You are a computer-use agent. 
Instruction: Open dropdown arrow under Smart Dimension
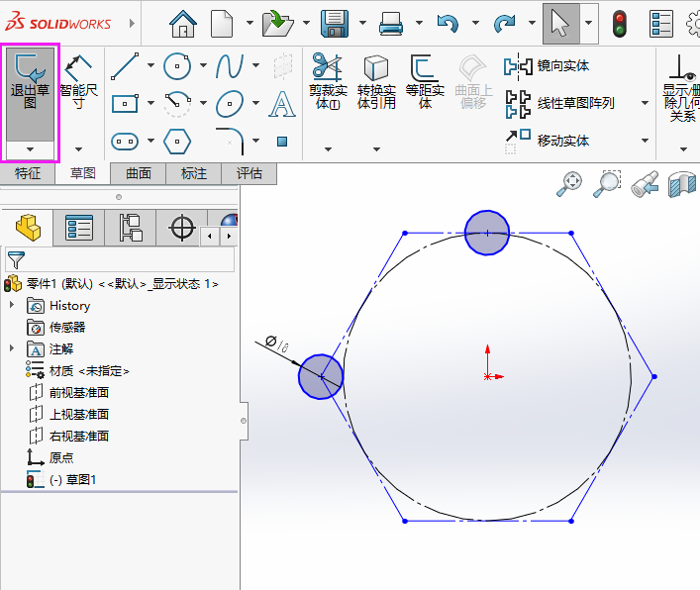tap(78, 149)
